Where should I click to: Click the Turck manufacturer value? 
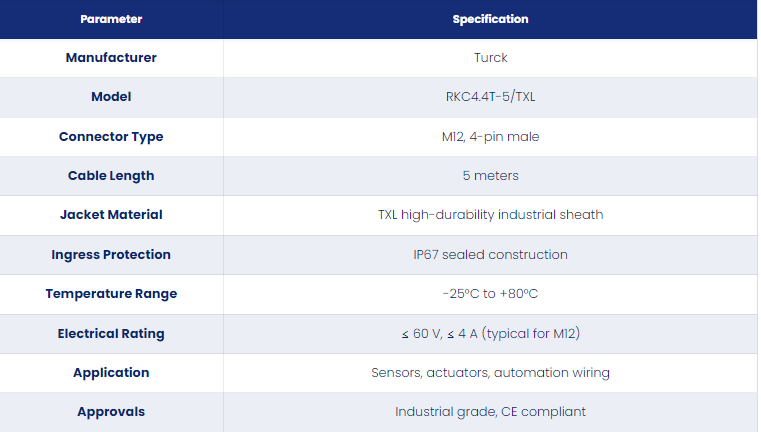tap(490, 58)
